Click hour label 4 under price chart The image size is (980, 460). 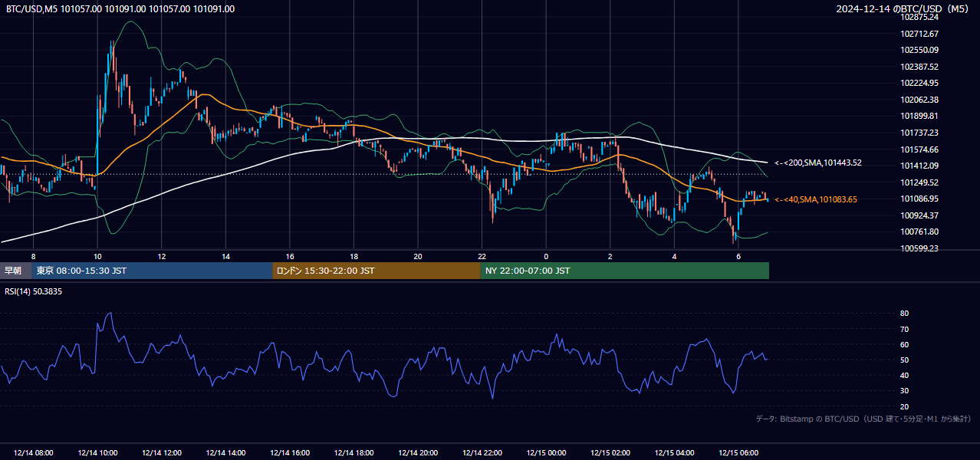pyautogui.click(x=674, y=256)
